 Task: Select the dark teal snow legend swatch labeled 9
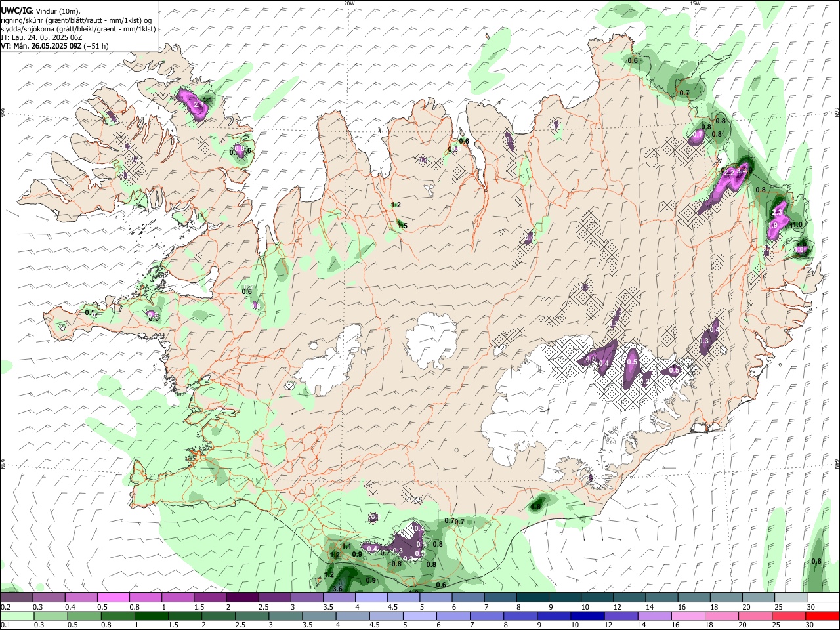point(565,598)
